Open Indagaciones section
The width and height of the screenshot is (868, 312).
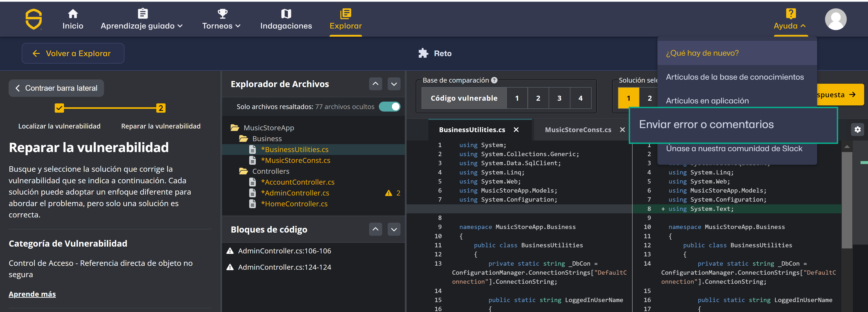286,19
